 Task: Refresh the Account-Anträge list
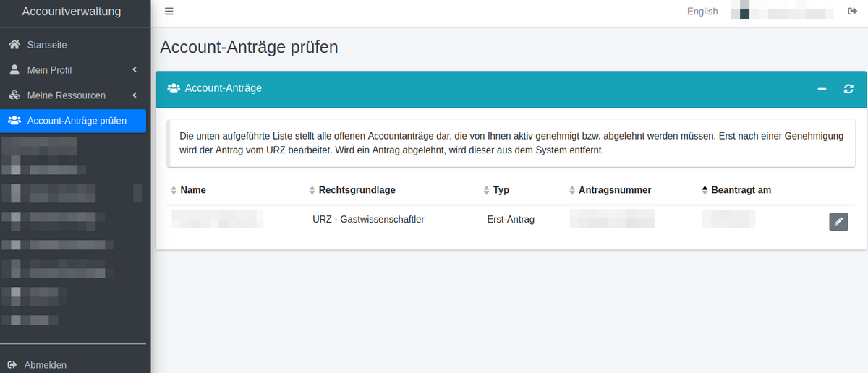pos(849,89)
